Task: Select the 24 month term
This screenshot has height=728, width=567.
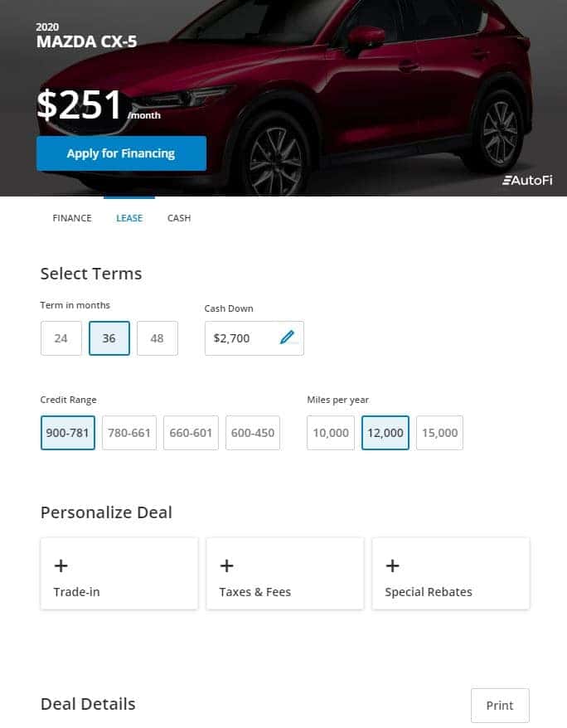Action: [x=61, y=338]
